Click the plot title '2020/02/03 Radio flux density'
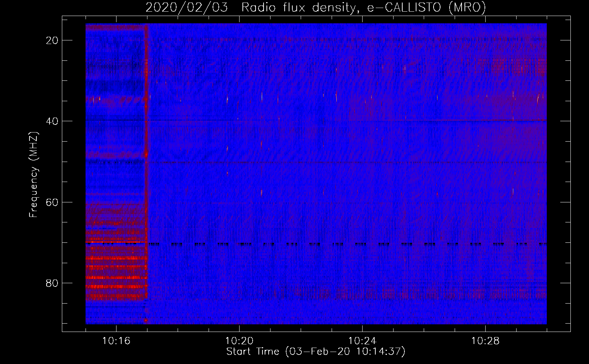 click(316, 7)
